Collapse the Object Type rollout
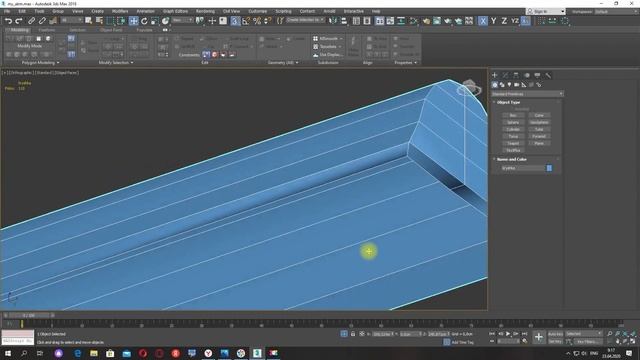This screenshot has height=360, width=640. [508, 102]
